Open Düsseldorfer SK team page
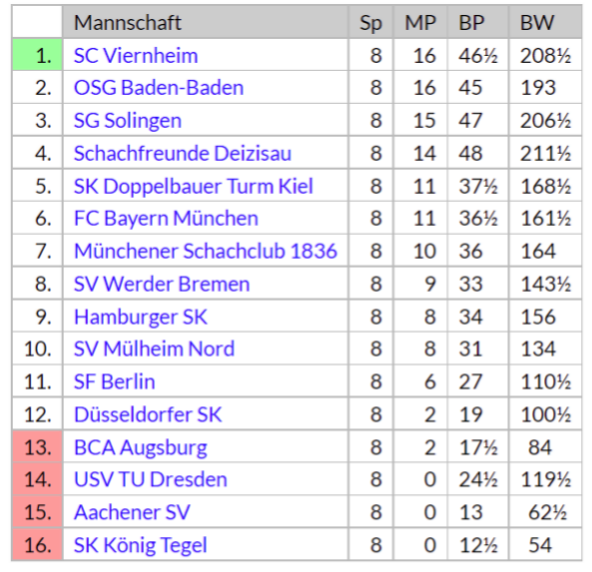The height and width of the screenshot is (572, 592). (148, 415)
